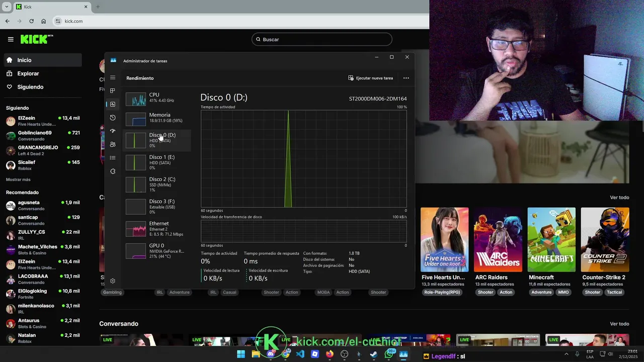
Task: Open Five Hearts Under One Roof category card
Action: 444,240
